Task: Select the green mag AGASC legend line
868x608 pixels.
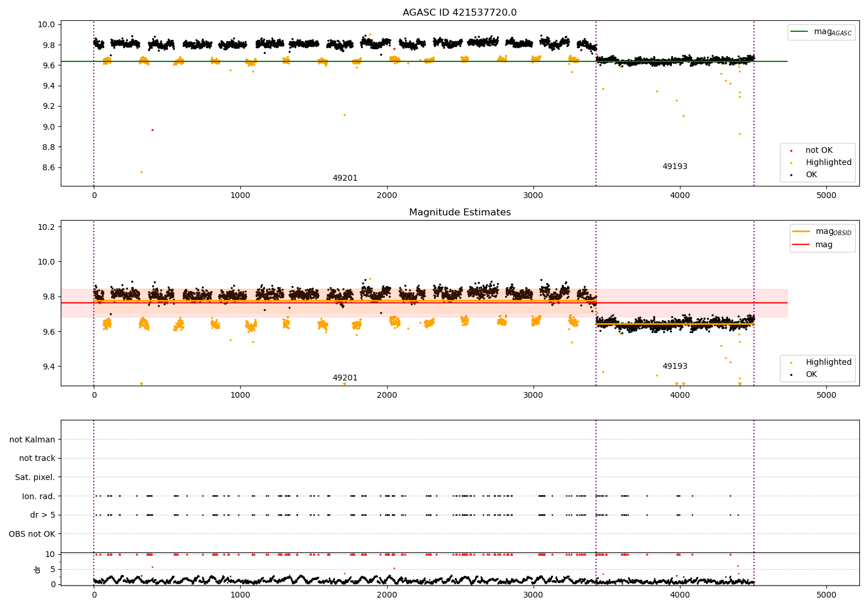Action: (800, 32)
